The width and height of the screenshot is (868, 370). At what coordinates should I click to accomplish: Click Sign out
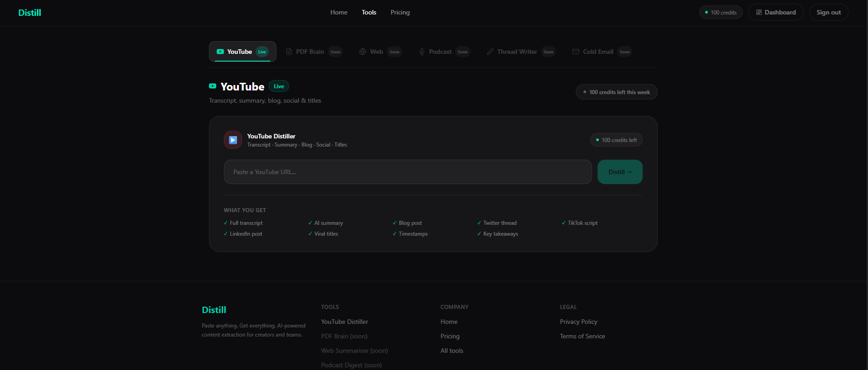point(829,12)
